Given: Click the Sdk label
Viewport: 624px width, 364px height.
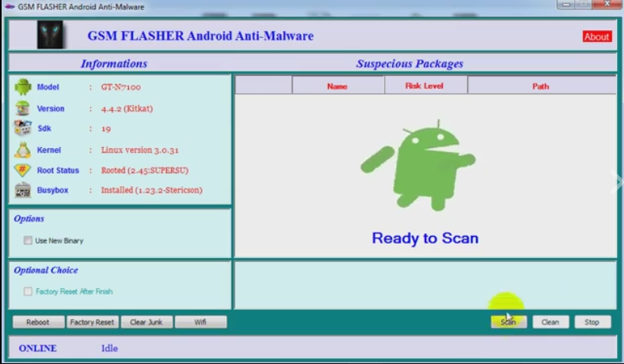Looking at the screenshot, I should click(44, 128).
